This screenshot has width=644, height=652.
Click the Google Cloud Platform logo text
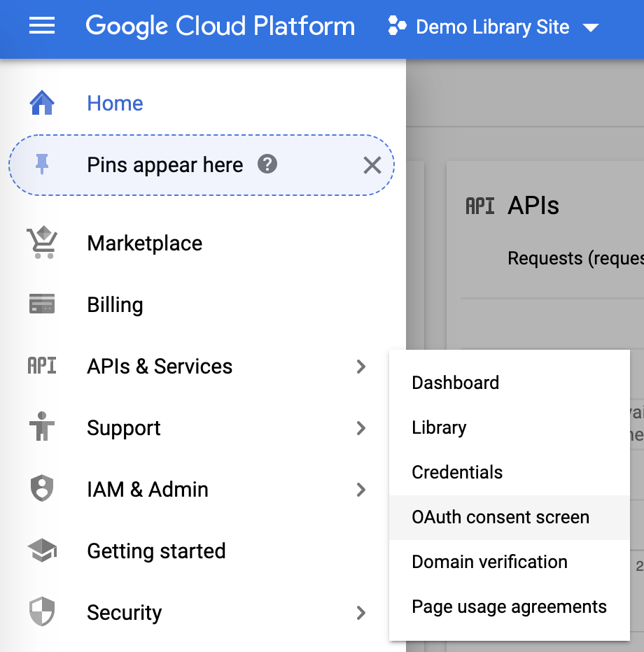[220, 26]
